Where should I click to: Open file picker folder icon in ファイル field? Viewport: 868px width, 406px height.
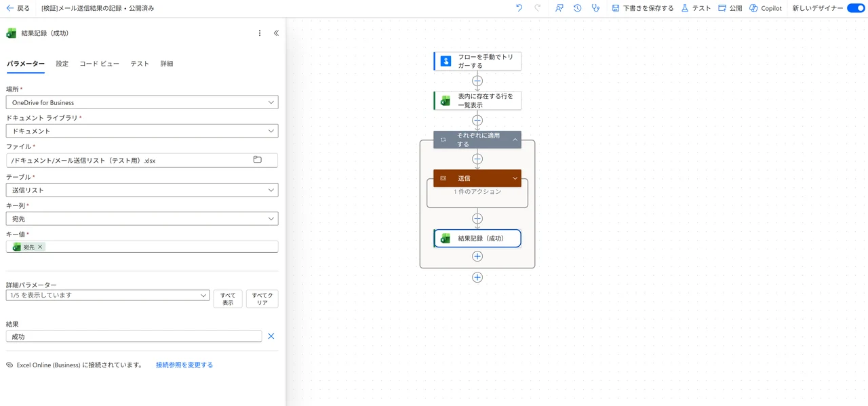pyautogui.click(x=258, y=160)
